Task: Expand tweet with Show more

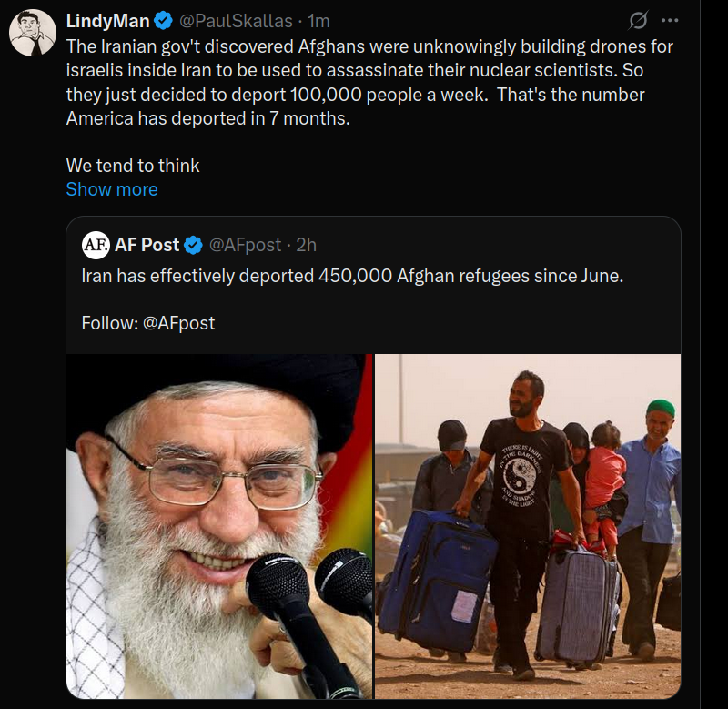Action: point(112,189)
